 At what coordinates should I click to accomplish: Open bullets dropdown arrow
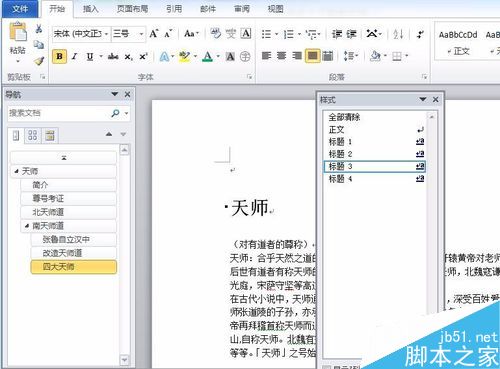coord(276,34)
